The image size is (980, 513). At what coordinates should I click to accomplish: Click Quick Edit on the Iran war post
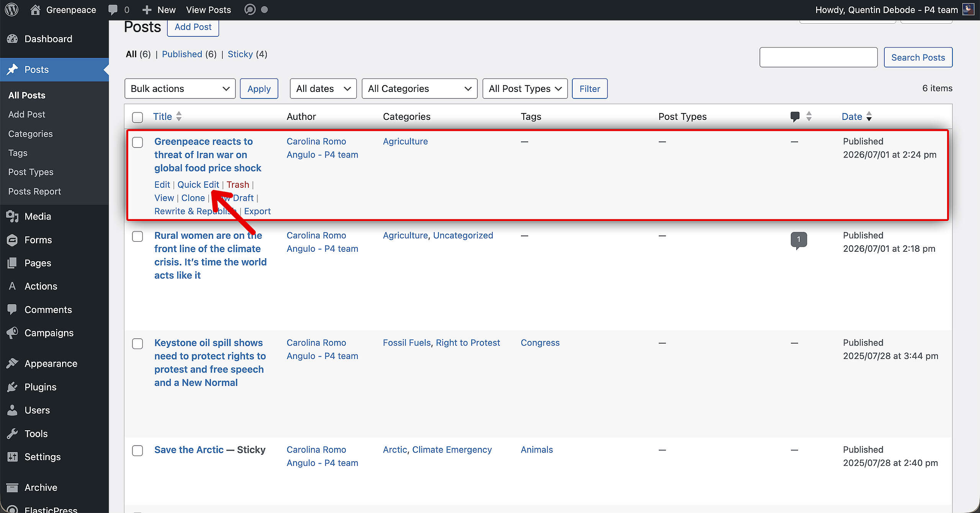coord(198,185)
